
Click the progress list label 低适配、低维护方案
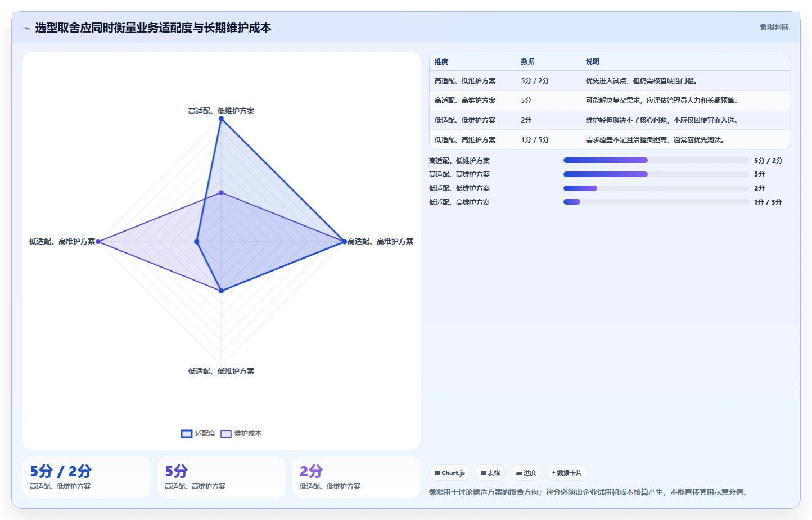[x=459, y=188]
